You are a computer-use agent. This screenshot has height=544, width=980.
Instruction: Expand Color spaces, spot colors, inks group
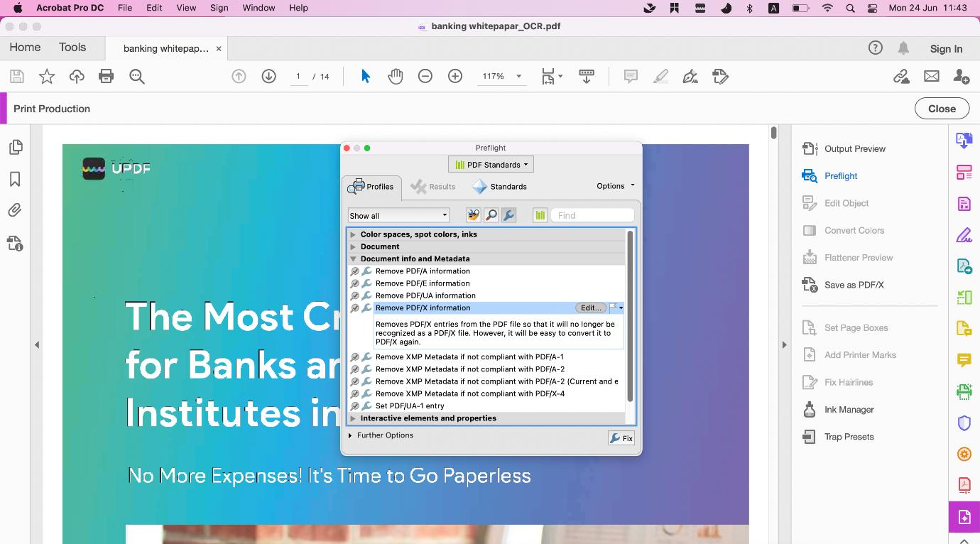[x=353, y=234]
